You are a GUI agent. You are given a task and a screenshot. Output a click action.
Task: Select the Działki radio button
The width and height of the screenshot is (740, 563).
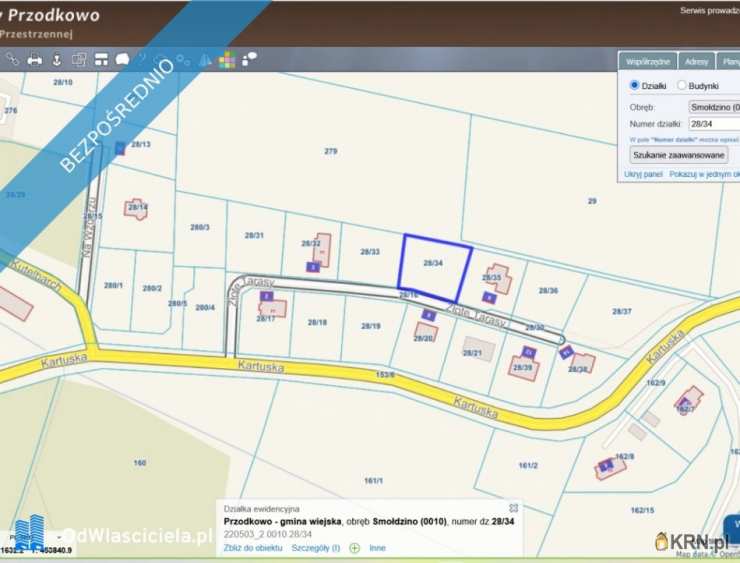(x=634, y=86)
